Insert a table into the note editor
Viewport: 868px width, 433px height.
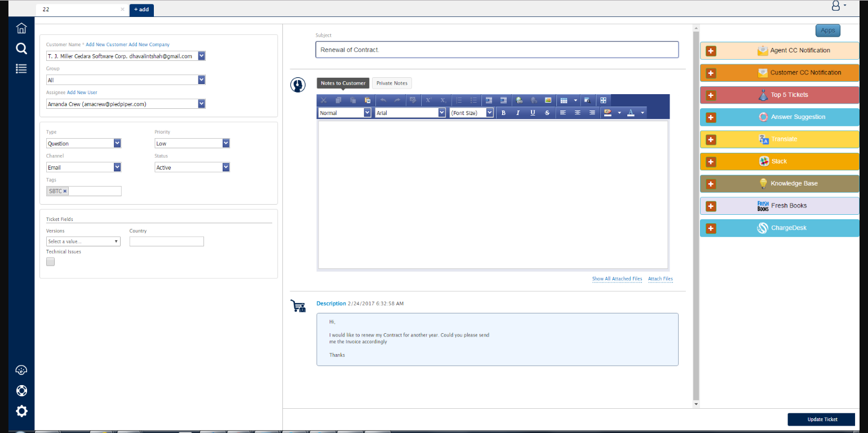click(x=564, y=100)
